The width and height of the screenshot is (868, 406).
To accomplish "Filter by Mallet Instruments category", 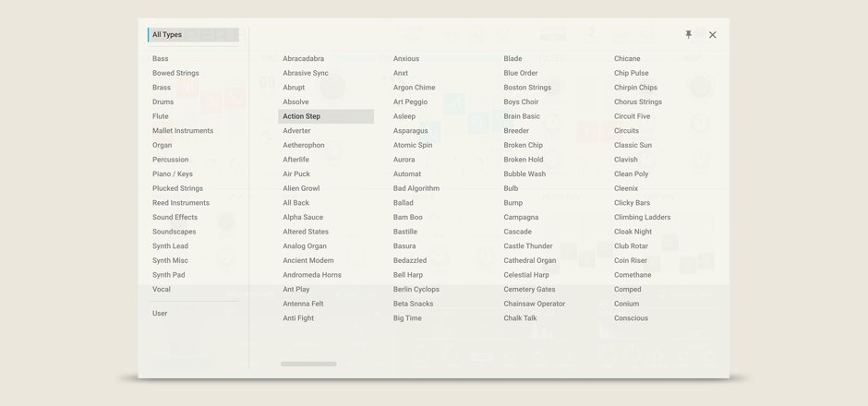I will (x=183, y=131).
